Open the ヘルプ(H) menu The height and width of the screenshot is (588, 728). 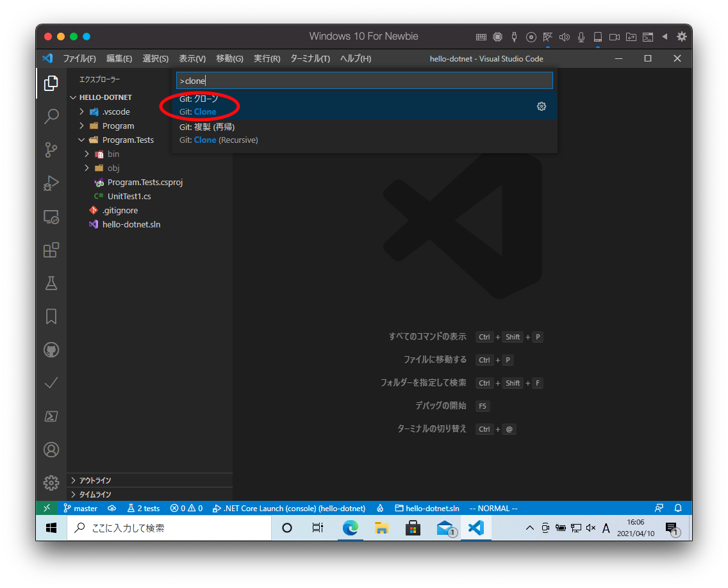click(356, 58)
